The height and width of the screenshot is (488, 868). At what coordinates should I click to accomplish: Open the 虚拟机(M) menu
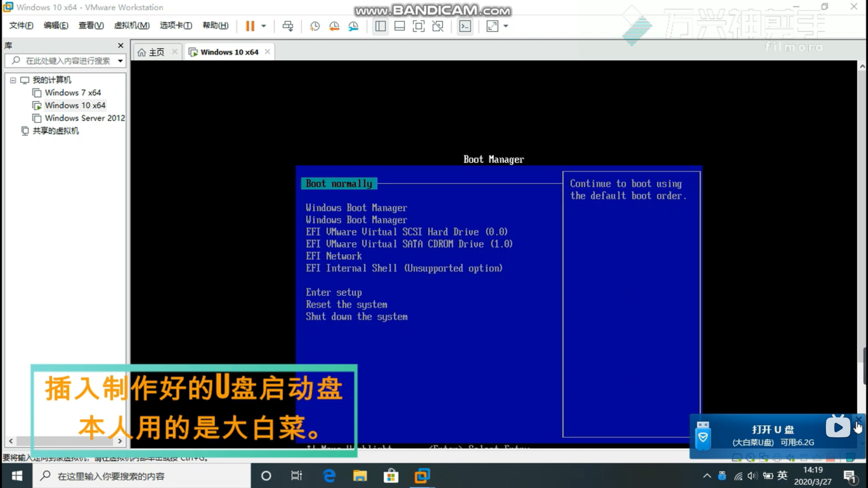click(132, 25)
